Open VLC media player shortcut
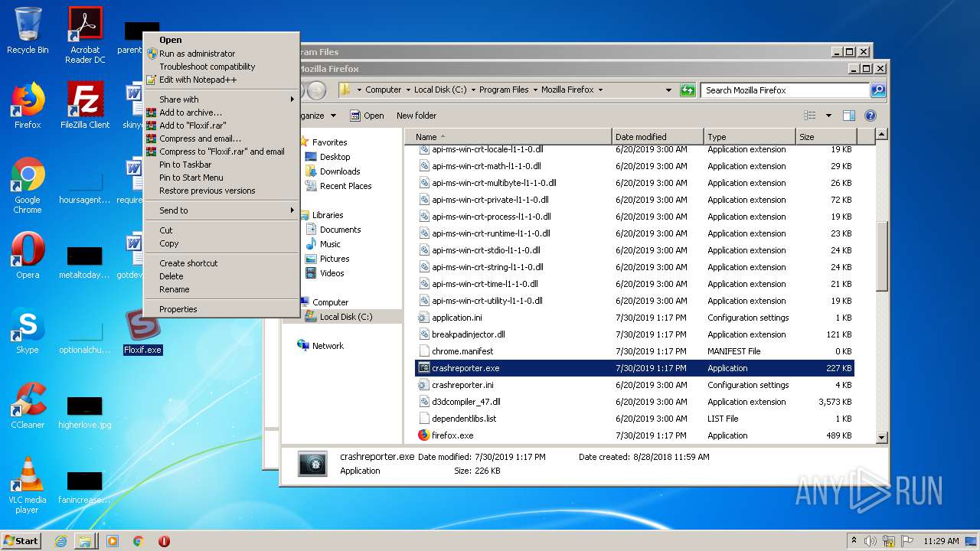 pos(28,485)
